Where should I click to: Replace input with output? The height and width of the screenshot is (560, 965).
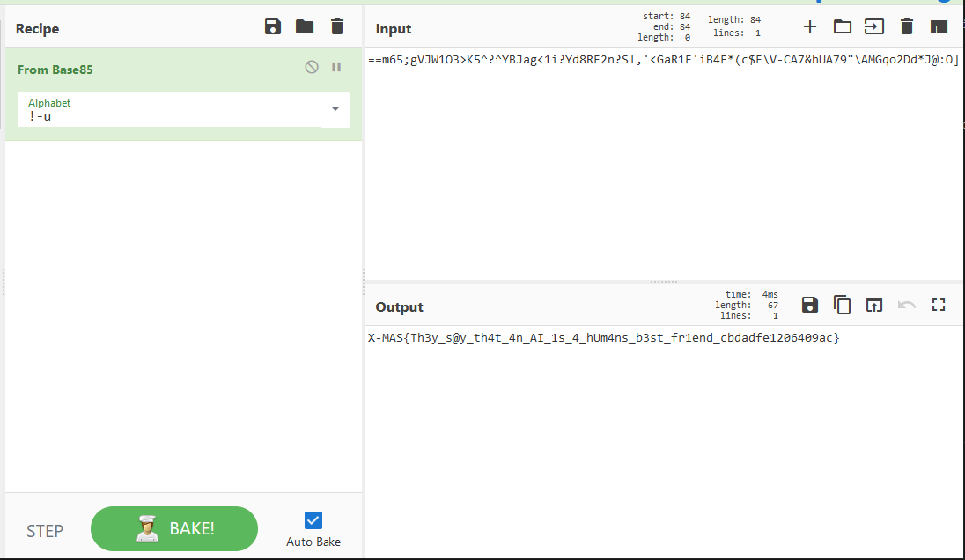click(874, 305)
